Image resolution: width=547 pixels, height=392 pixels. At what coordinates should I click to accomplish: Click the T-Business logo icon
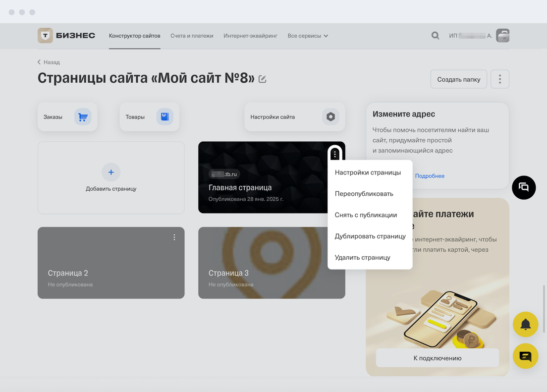[46, 36]
